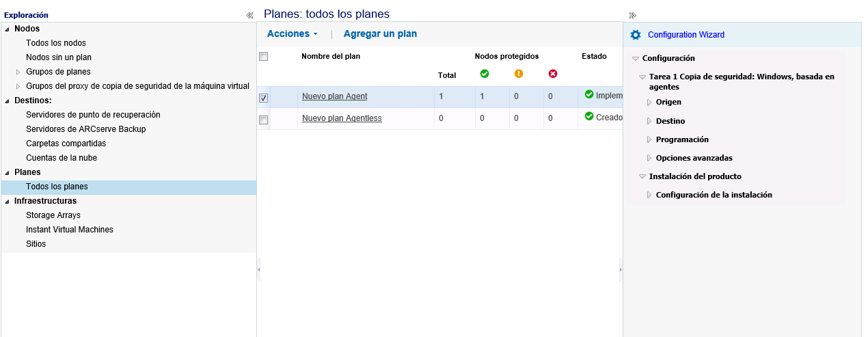The image size is (868, 337).
Task: Uncheck the Nuevo plan Agent checkbox
Action: [x=263, y=98]
